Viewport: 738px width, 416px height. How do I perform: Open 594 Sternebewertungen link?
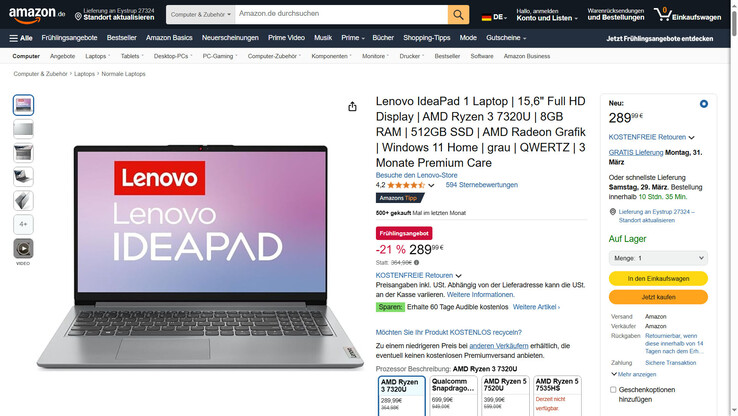481,185
